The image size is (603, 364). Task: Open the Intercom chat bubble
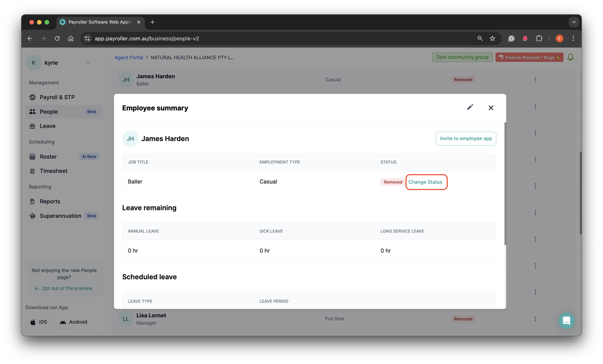tap(566, 321)
